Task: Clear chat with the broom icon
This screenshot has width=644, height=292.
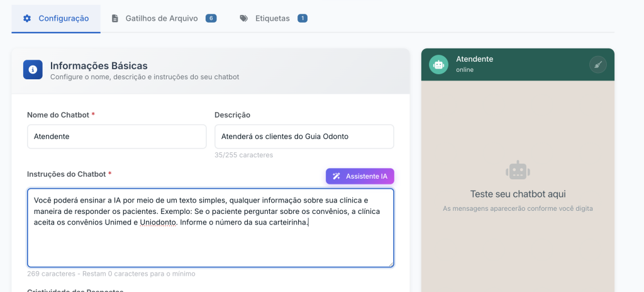Action: (598, 65)
